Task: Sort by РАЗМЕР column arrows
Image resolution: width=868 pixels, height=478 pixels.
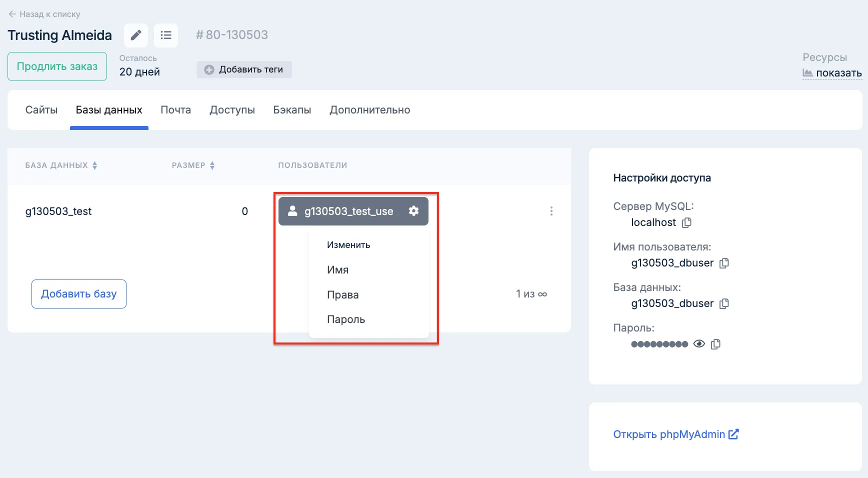Action: click(212, 165)
